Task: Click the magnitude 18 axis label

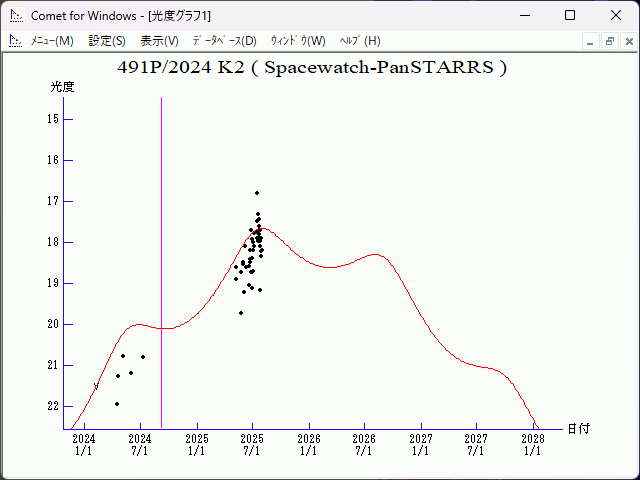Action: (x=53, y=242)
